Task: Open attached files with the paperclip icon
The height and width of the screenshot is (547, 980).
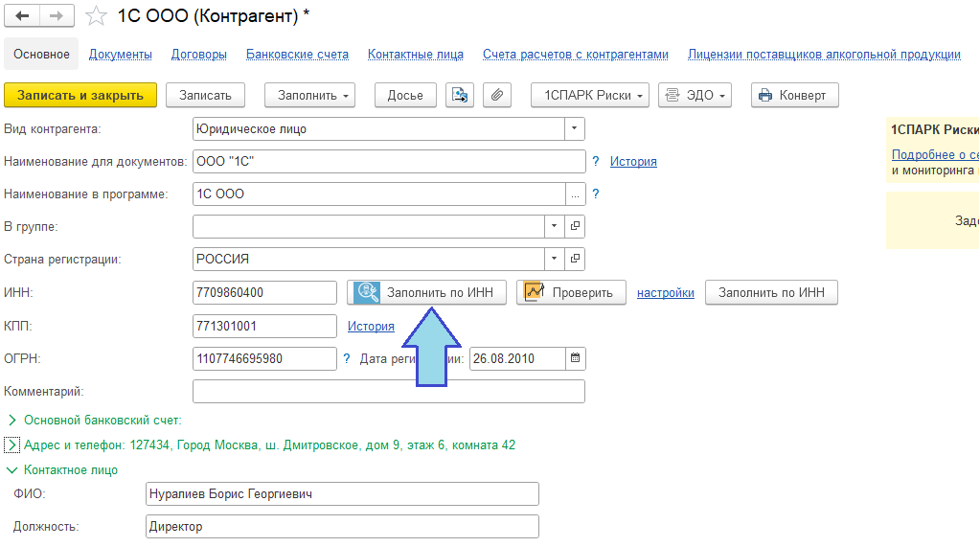Action: (497, 95)
